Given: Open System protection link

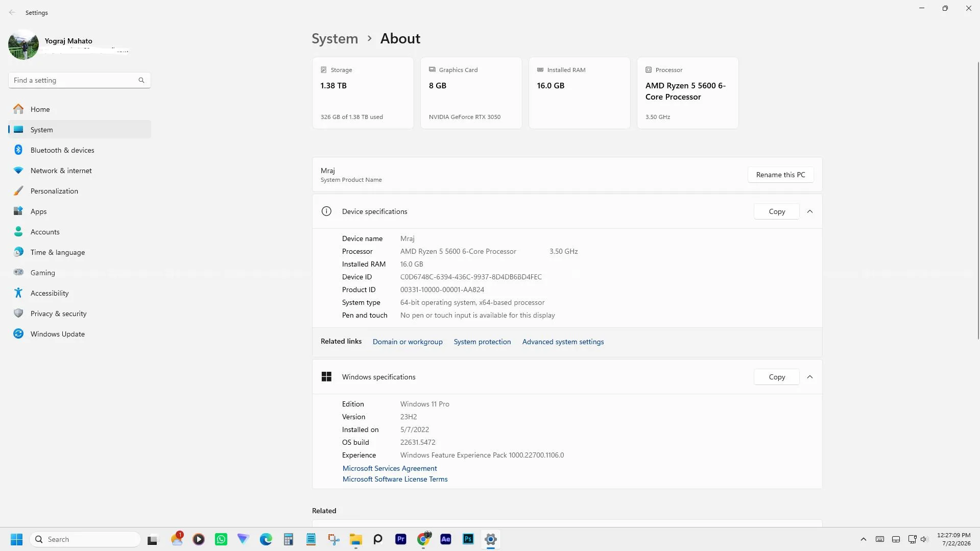Looking at the screenshot, I should [x=482, y=342].
